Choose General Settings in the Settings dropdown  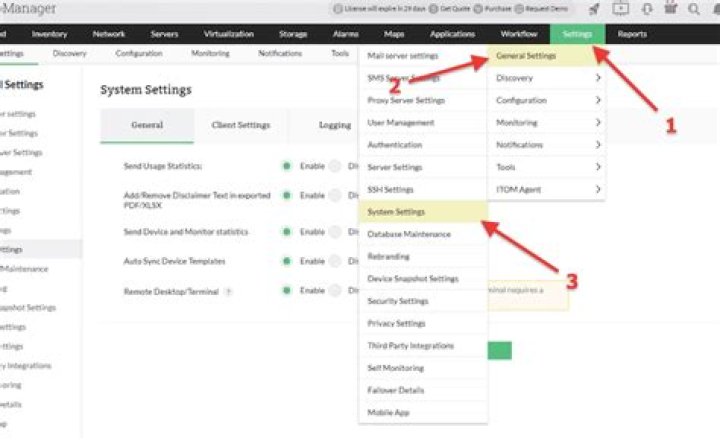(x=546, y=56)
